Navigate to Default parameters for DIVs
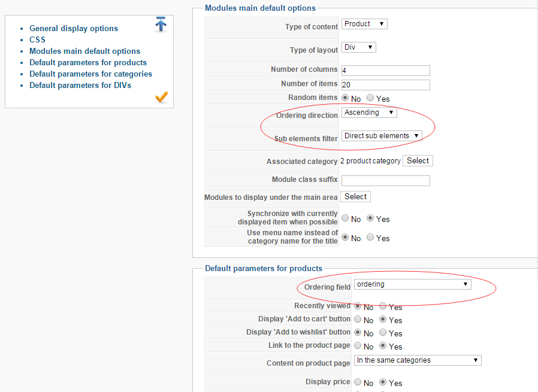The image size is (538, 392). (x=80, y=85)
